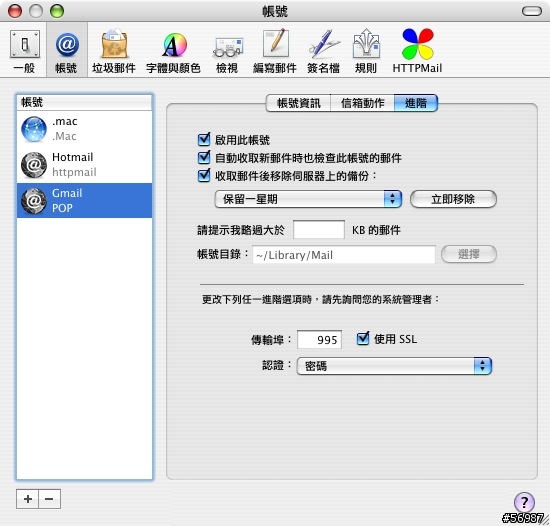The height and width of the screenshot is (526, 550).
Task: Open the 保留一星期 removal period dropdown
Action: (x=308, y=199)
